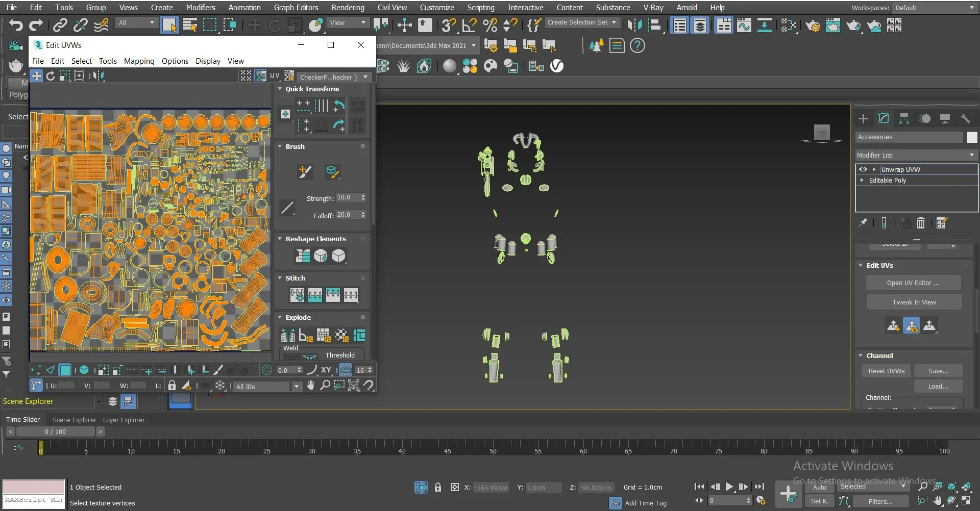Open the Graph Editors menu

tap(296, 8)
